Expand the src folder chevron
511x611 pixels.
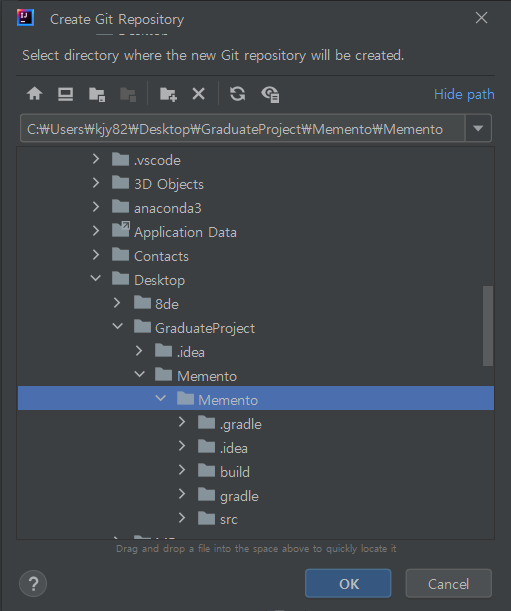pos(182,518)
